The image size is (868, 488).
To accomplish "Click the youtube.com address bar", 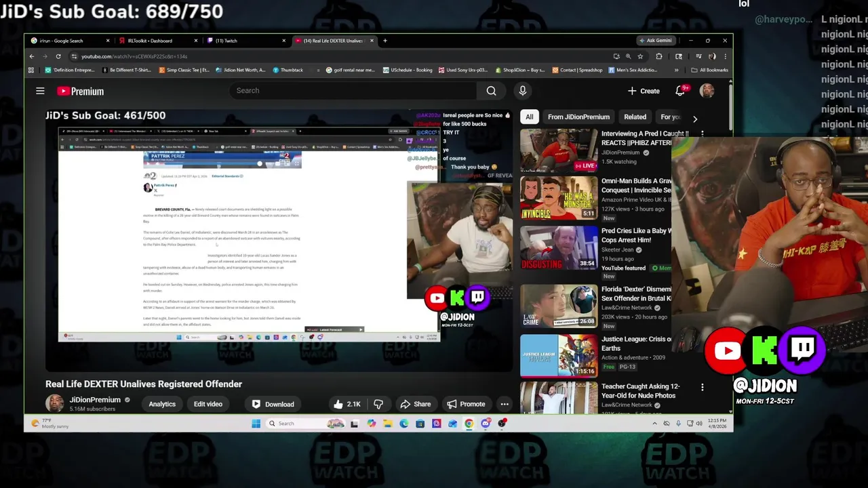I will point(339,56).
